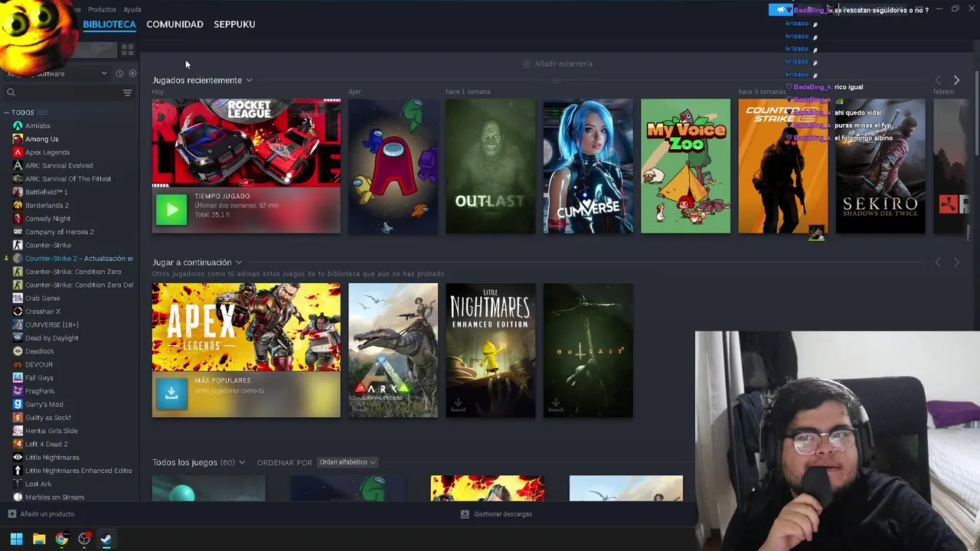This screenshot has width=980, height=551.
Task: Select Among Us icon in sidebar
Action: [18, 139]
